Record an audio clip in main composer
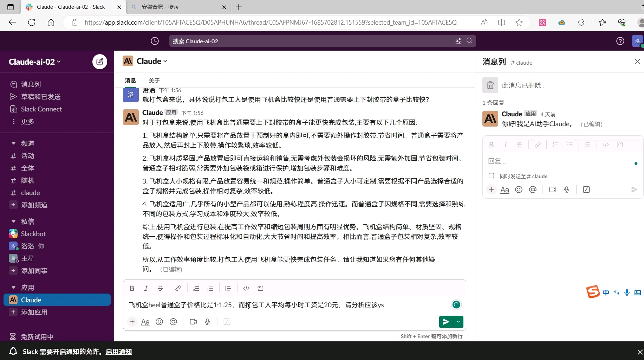The height and width of the screenshot is (360, 644). (x=207, y=322)
